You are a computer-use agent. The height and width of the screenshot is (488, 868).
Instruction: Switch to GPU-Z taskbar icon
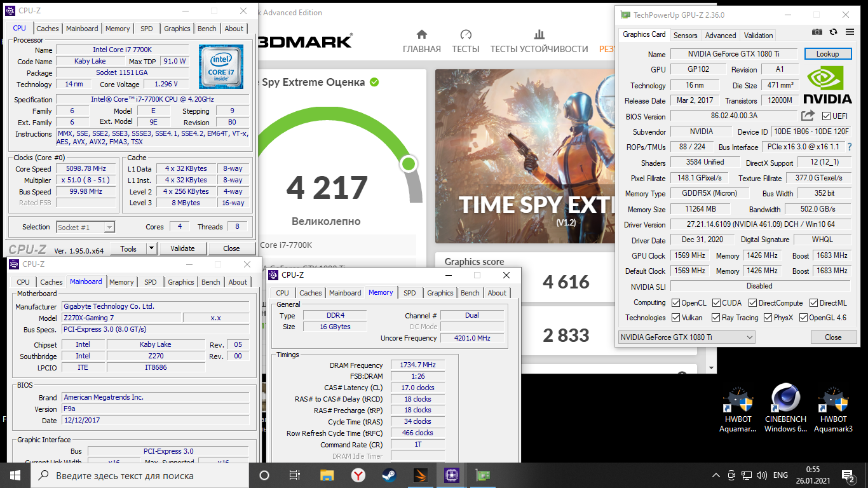[483, 475]
